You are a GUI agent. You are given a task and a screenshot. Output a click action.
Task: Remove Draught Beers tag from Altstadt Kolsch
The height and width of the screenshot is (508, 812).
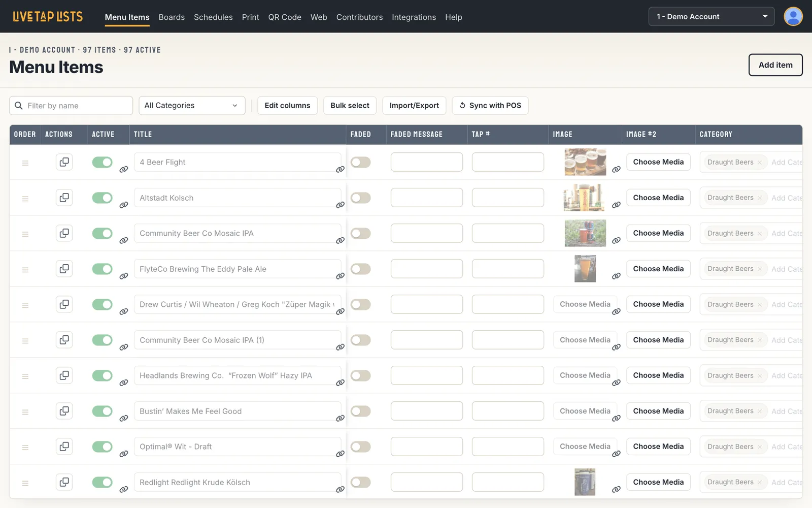point(759,198)
